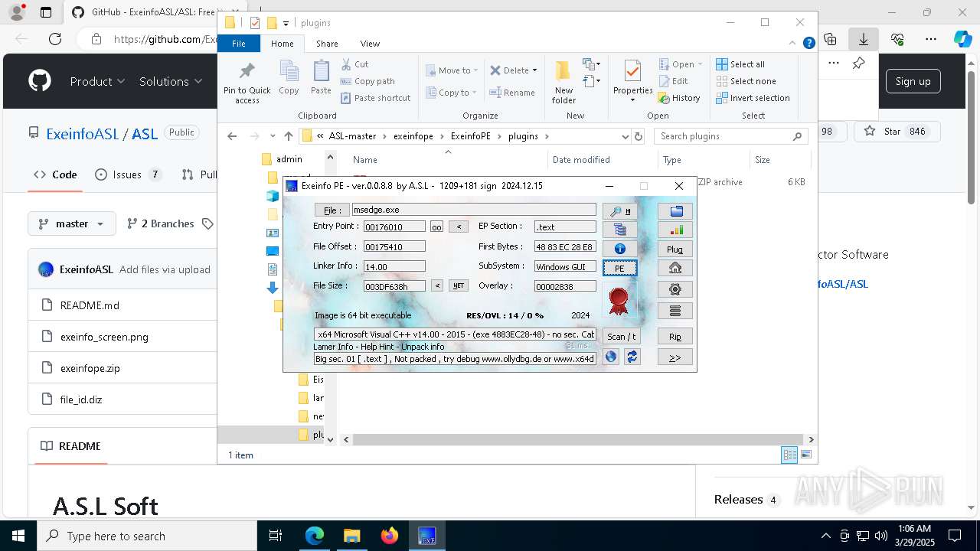Click Select all in the Explorer ribbon
Viewport: 980px width, 551px height.
(x=740, y=64)
